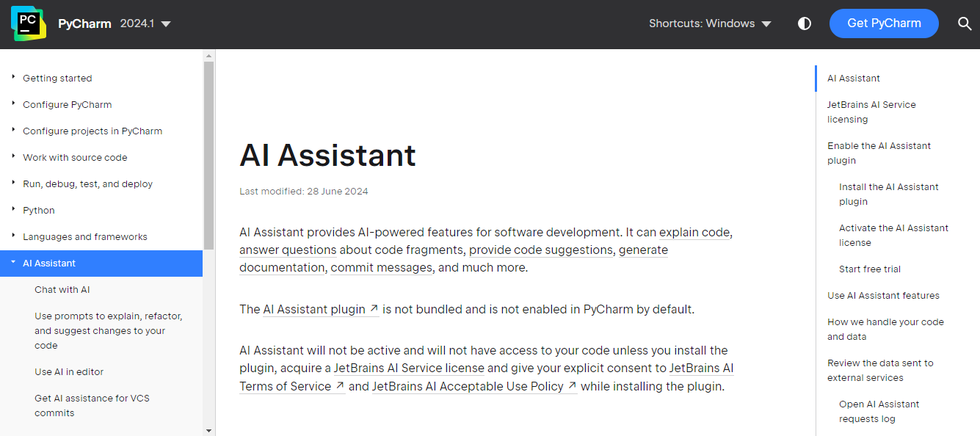Click the PyCharm logo icon
Image resolution: width=980 pixels, height=436 pixels.
28,23
